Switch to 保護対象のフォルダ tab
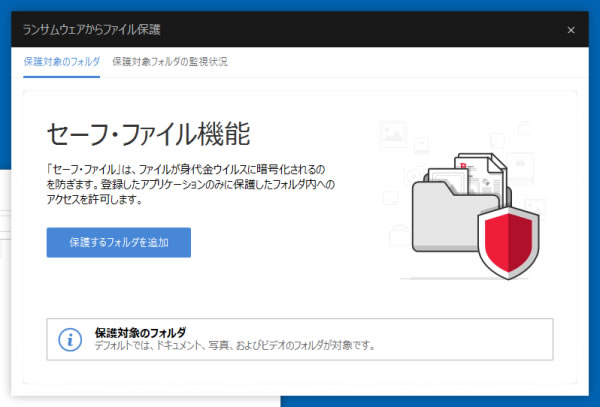600x407 pixels. coord(62,62)
